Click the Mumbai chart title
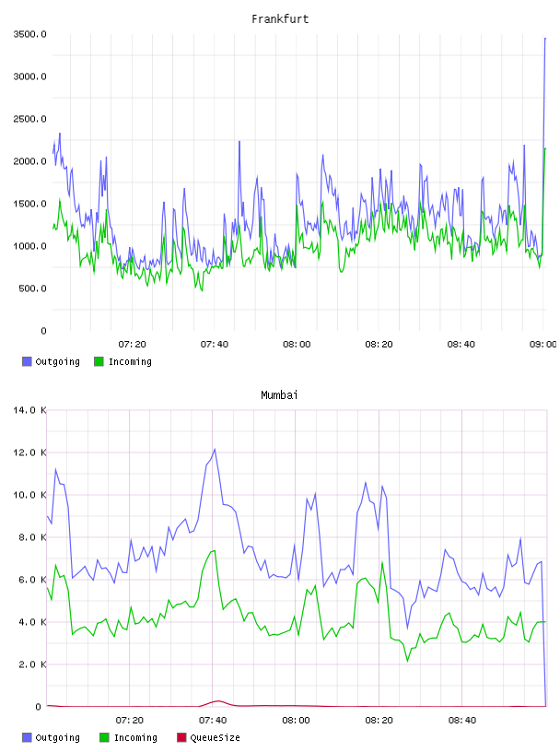Screen dimensions: 560x752 coord(279,395)
